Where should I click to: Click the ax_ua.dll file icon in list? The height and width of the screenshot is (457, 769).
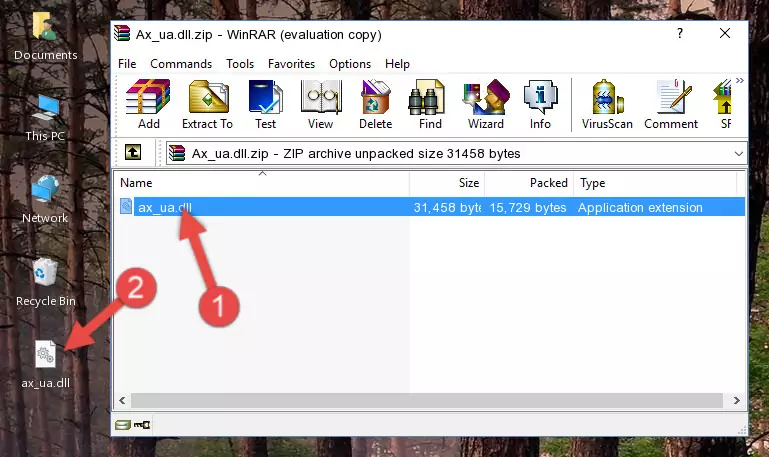coord(126,206)
